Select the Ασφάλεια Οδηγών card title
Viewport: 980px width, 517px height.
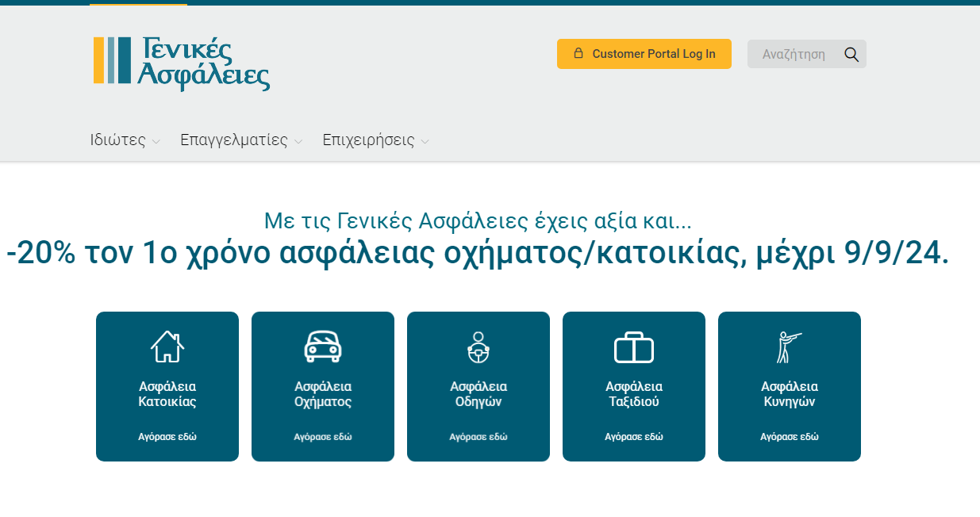point(478,394)
